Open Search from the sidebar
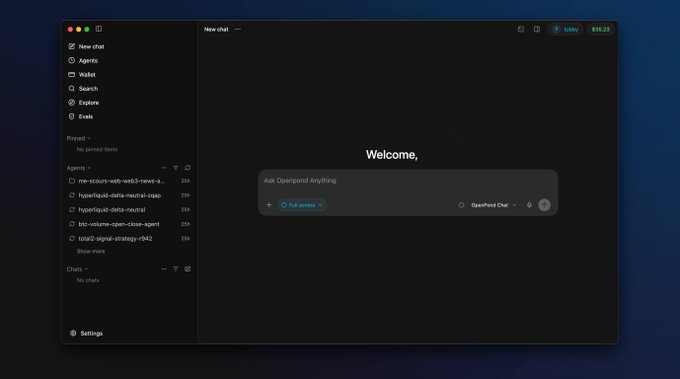 click(x=83, y=88)
